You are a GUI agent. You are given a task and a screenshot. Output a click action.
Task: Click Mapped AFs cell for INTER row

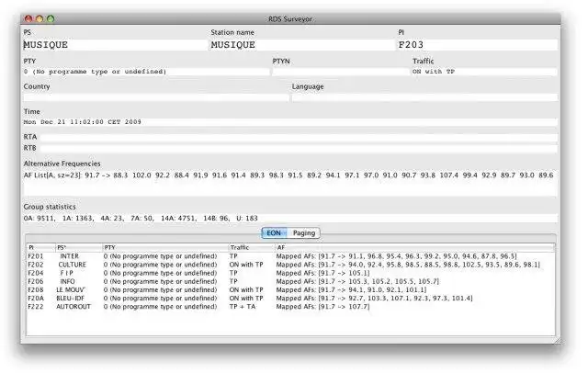pos(396,256)
